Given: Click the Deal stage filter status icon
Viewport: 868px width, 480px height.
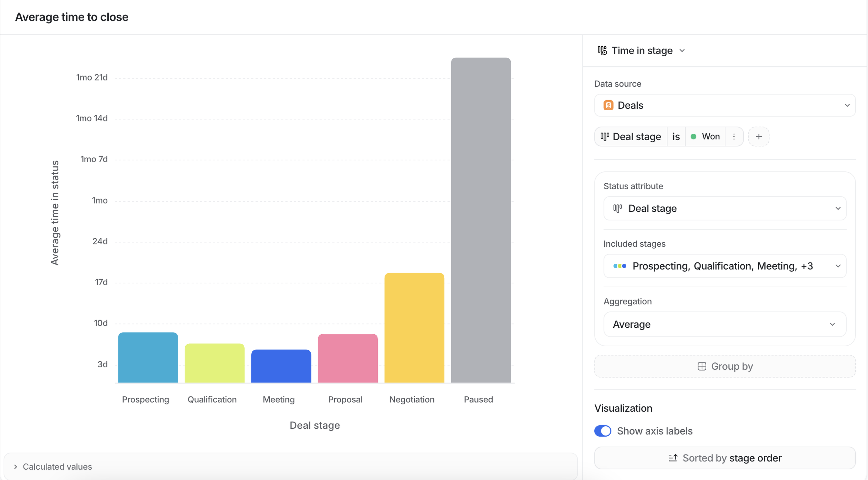Looking at the screenshot, I should click(x=605, y=137).
